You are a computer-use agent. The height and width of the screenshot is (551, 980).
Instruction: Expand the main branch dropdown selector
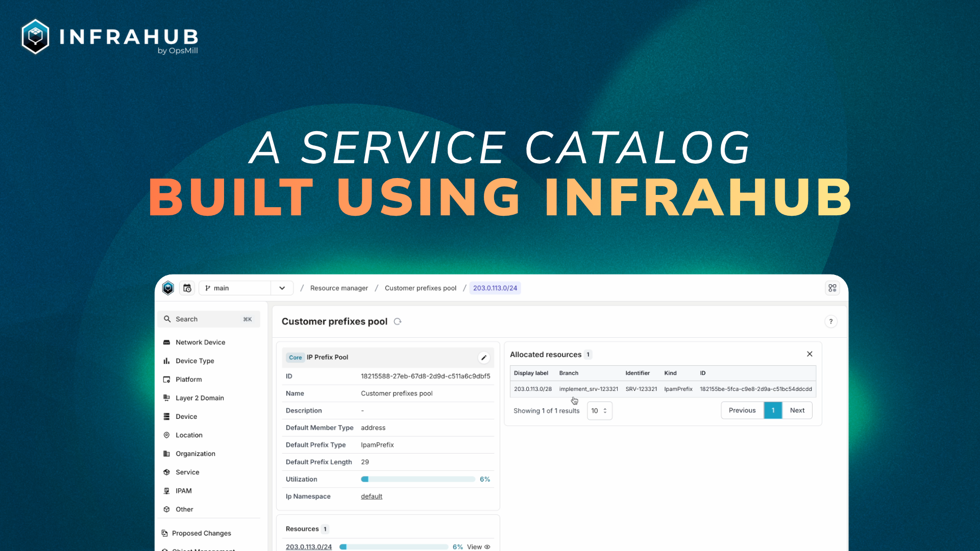[x=283, y=288]
